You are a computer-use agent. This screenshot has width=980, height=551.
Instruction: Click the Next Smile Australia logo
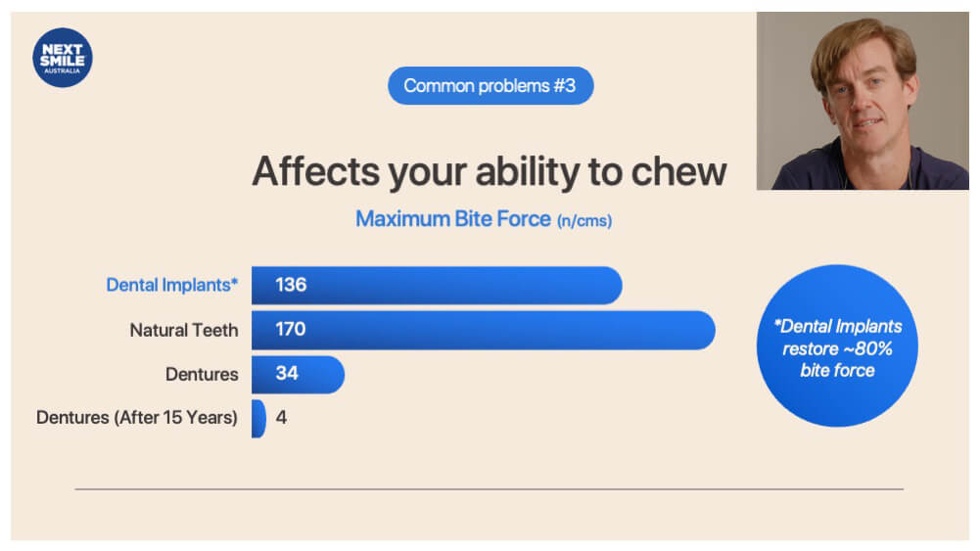click(63, 58)
